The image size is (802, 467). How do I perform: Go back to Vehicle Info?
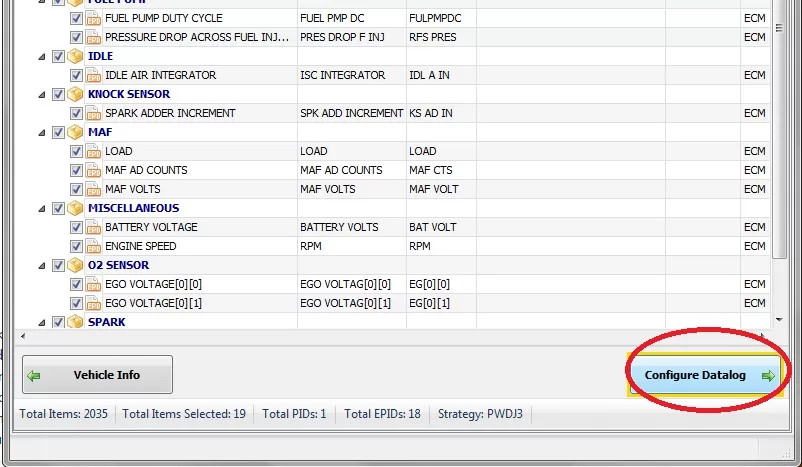click(97, 375)
